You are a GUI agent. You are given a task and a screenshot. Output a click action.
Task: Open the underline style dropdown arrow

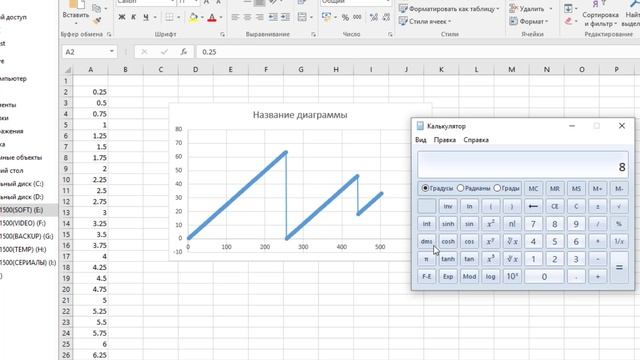click(x=155, y=18)
